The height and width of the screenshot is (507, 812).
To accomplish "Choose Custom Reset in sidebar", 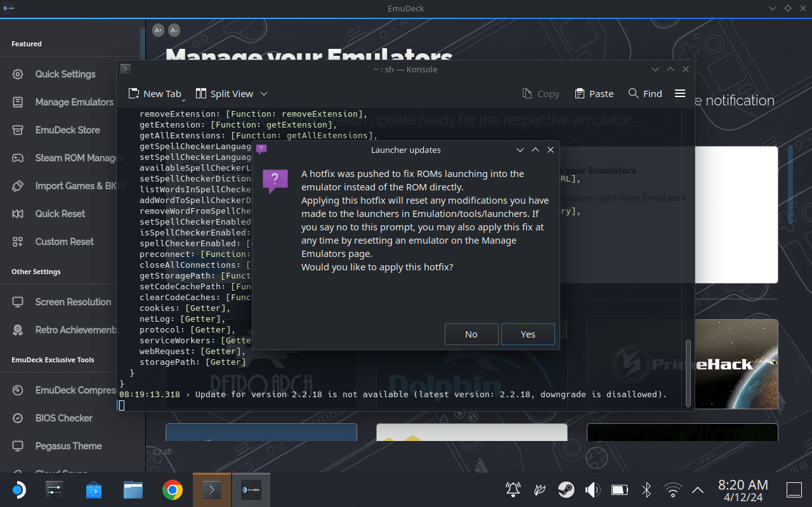I will coord(63,242).
